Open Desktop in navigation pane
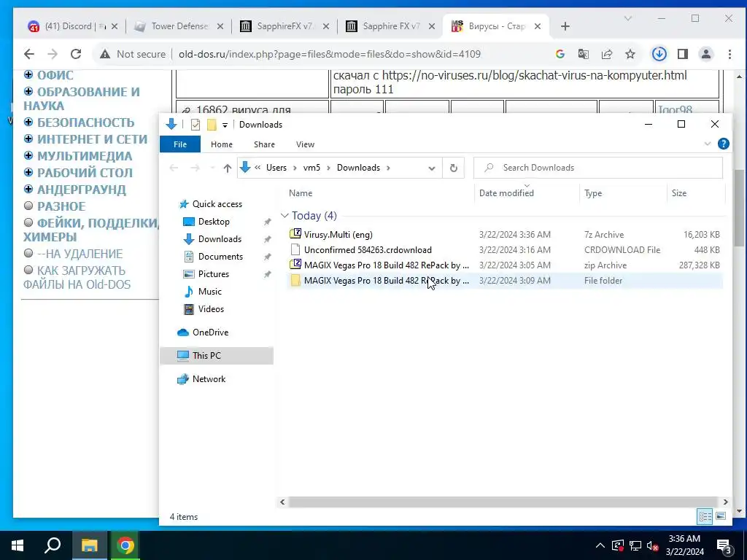The width and height of the screenshot is (747, 560). [x=214, y=222]
